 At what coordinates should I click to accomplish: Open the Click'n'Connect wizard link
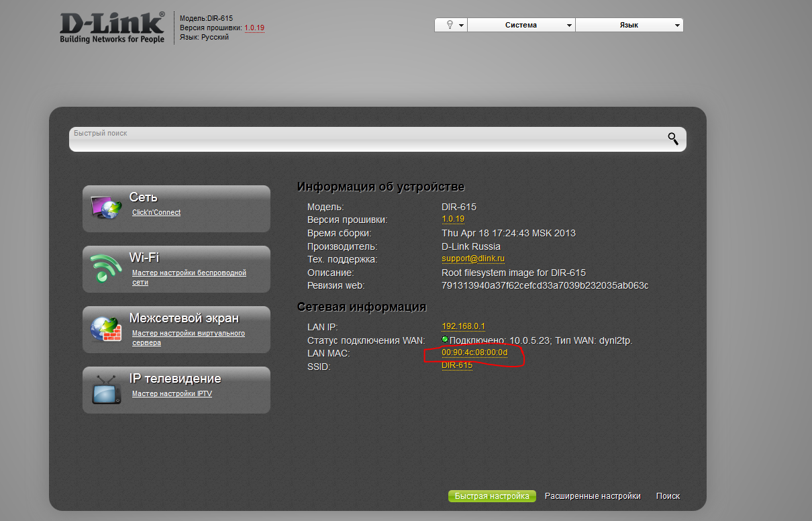pyautogui.click(x=156, y=213)
